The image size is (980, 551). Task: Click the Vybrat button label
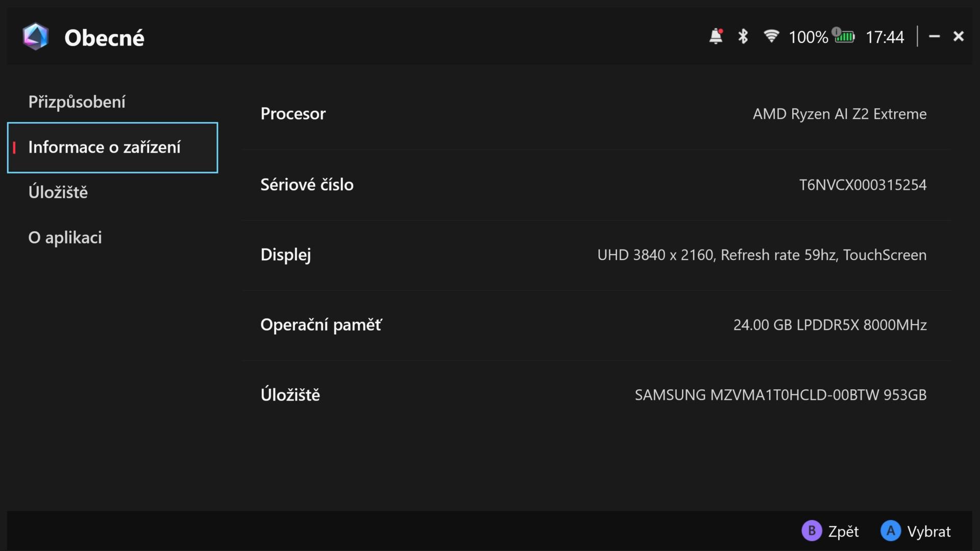(928, 532)
